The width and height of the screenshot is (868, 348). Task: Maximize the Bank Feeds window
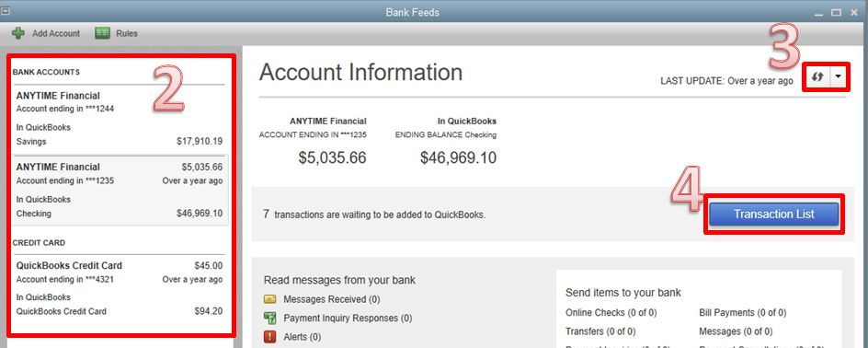tap(836, 12)
